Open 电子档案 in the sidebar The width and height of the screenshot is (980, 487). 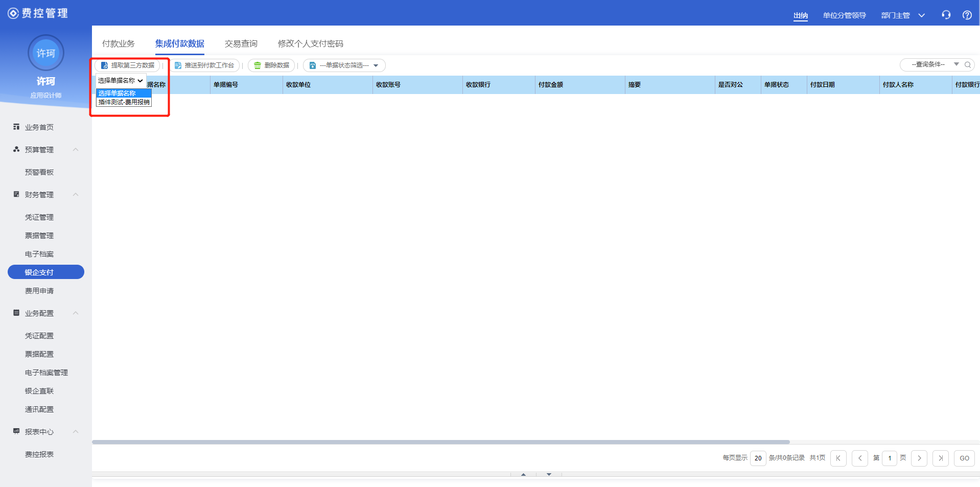[x=39, y=254]
